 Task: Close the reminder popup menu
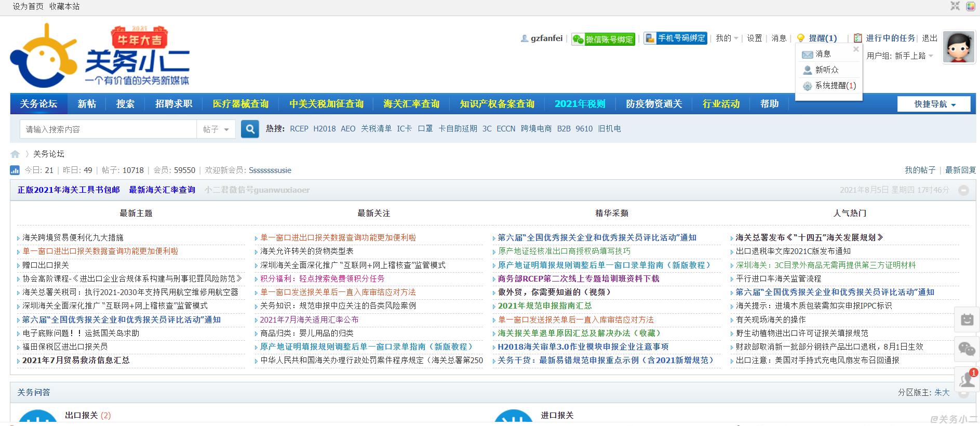pos(856,49)
